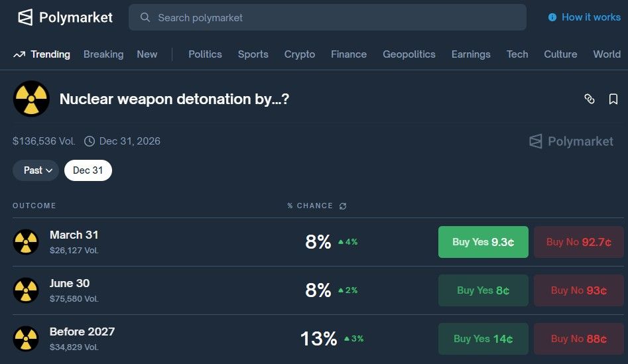628x364 pixels.
Task: Open the Trending tab
Action: [42, 54]
